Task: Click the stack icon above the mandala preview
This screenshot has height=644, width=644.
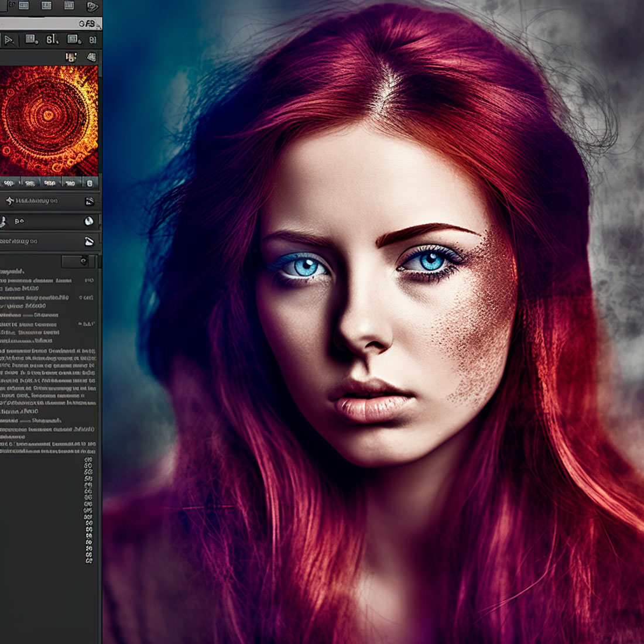Action: point(91,57)
